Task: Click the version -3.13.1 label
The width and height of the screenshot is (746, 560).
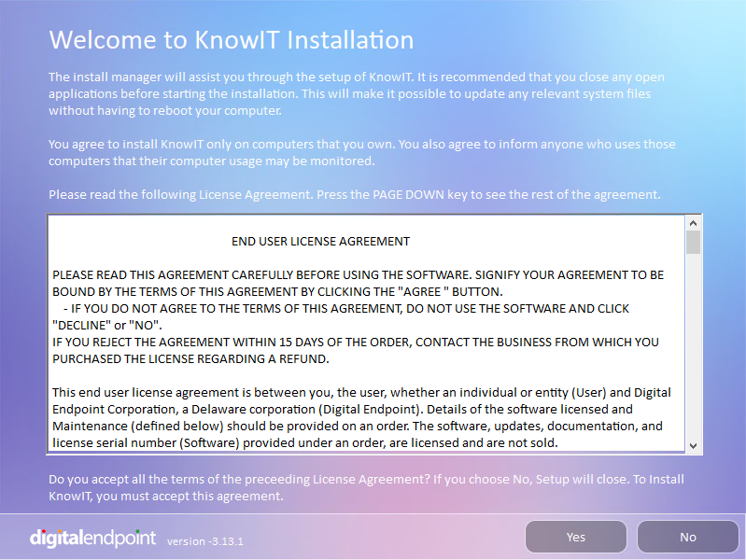Action: 205,541
